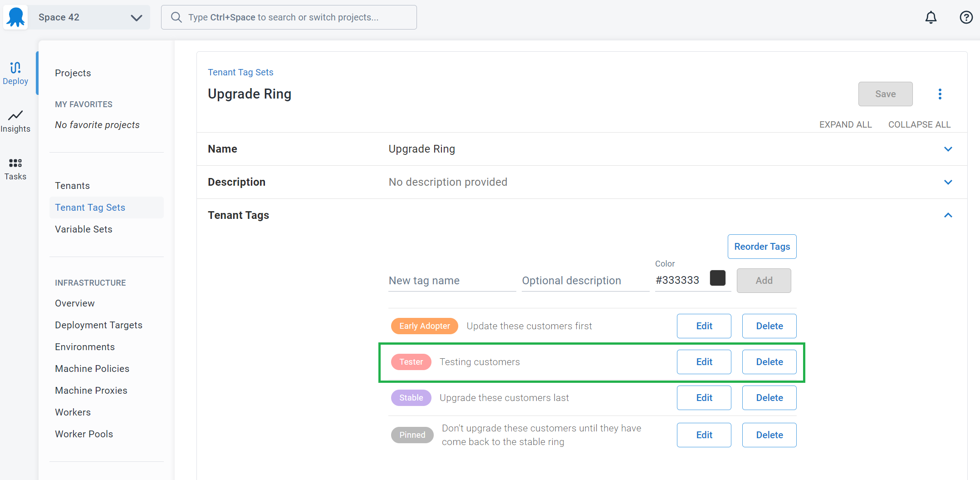This screenshot has height=480, width=980.
Task: Open Insights from the sidebar
Action: coord(15,121)
